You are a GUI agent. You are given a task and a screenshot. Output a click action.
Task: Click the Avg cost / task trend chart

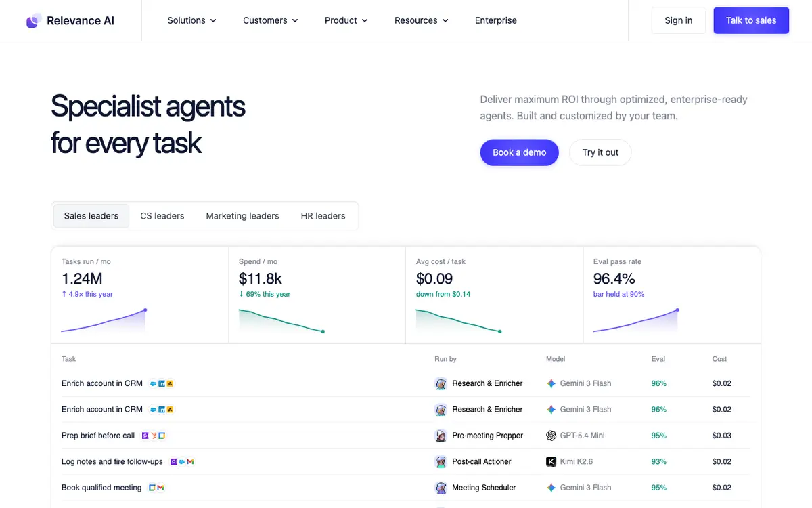pos(459,321)
